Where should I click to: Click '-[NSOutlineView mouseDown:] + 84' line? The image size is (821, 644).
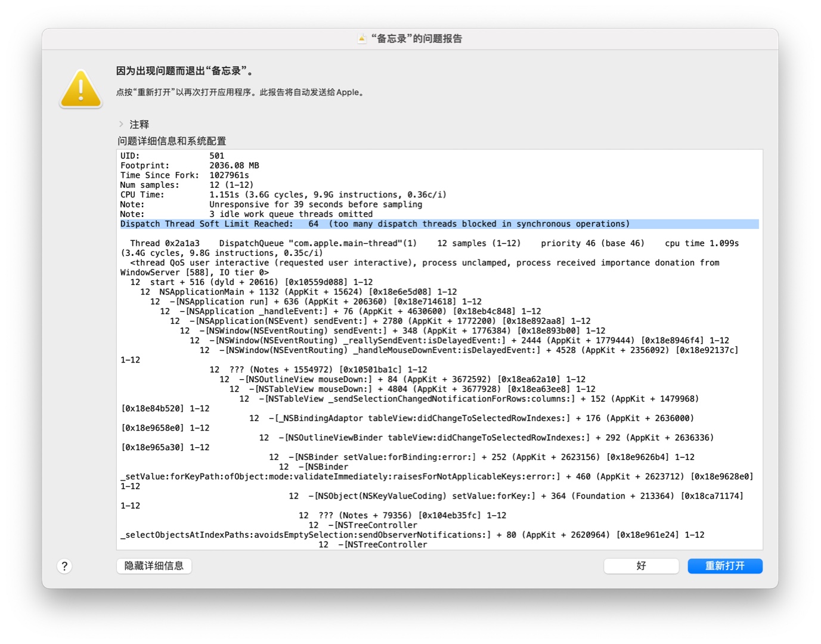tap(402, 379)
